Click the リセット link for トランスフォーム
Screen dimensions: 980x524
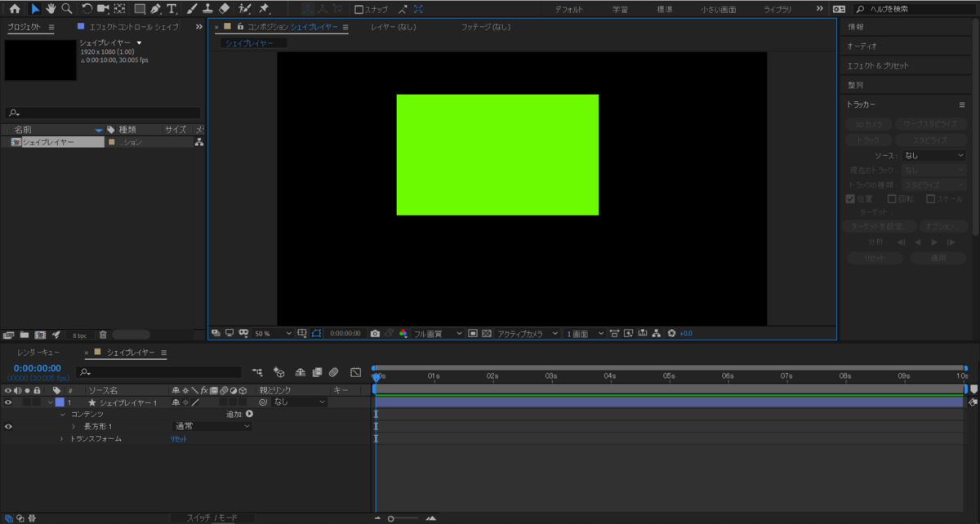[179, 438]
